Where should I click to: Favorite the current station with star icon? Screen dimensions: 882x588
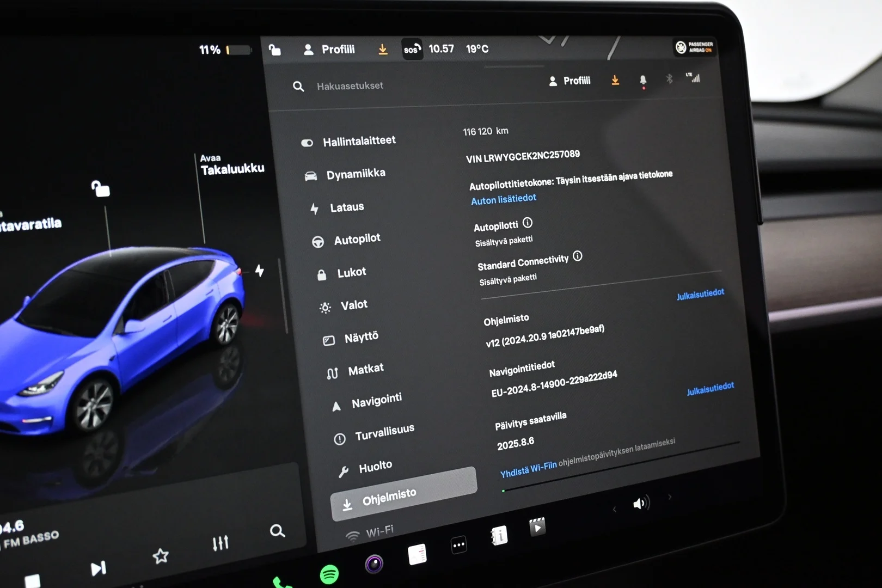pos(160,556)
